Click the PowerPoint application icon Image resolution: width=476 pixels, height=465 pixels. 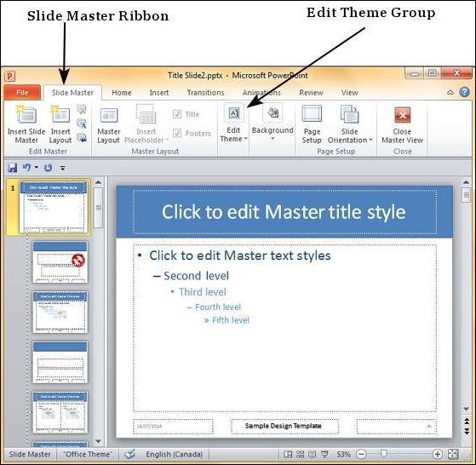point(9,76)
